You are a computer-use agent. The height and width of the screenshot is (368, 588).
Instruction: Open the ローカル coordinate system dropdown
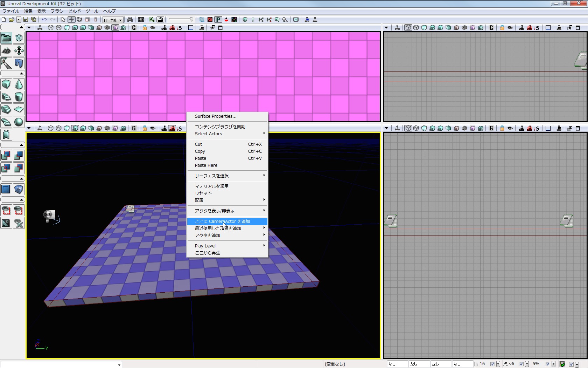point(113,20)
